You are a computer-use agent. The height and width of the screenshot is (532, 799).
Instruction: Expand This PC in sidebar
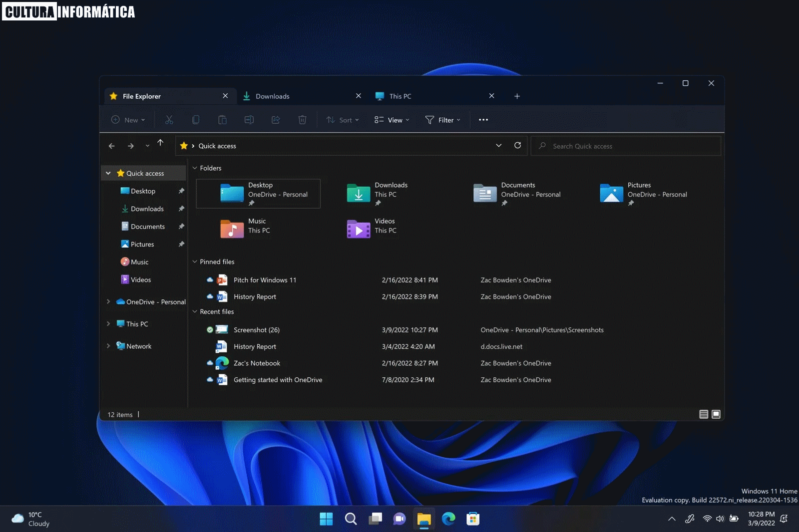coord(108,323)
